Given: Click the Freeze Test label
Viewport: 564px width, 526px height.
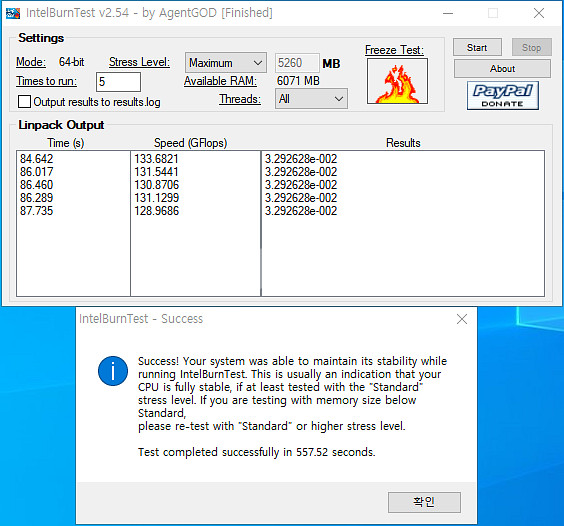Looking at the screenshot, I should point(394,50).
